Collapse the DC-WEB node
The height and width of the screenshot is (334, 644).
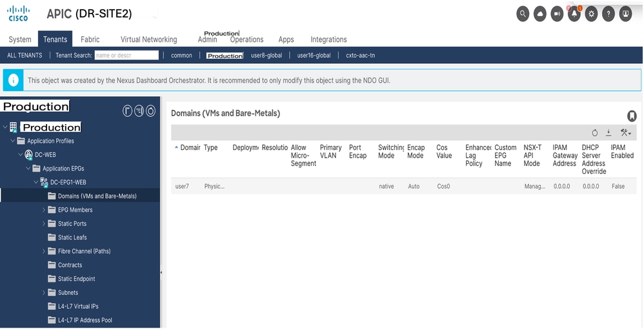pos(21,154)
